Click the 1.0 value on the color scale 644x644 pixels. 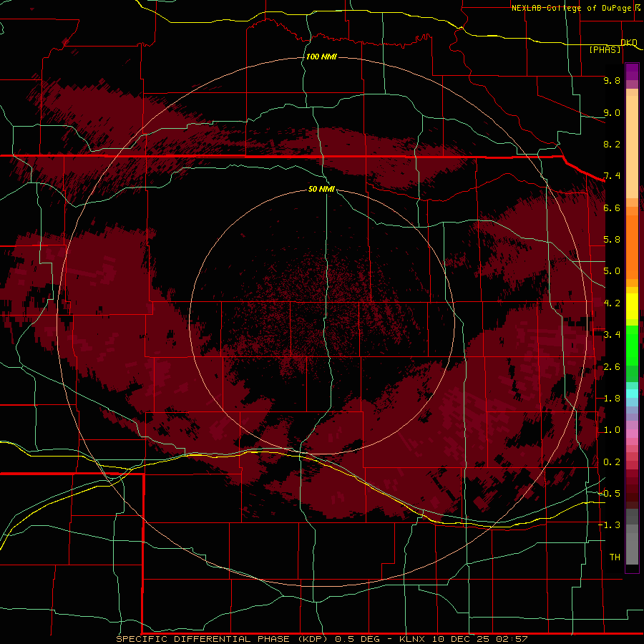click(x=612, y=430)
